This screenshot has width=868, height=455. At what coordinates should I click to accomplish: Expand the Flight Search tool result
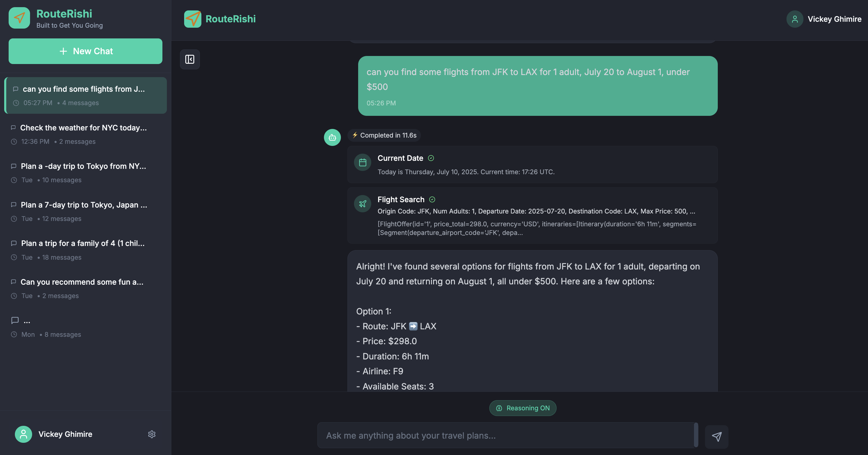[532, 216]
